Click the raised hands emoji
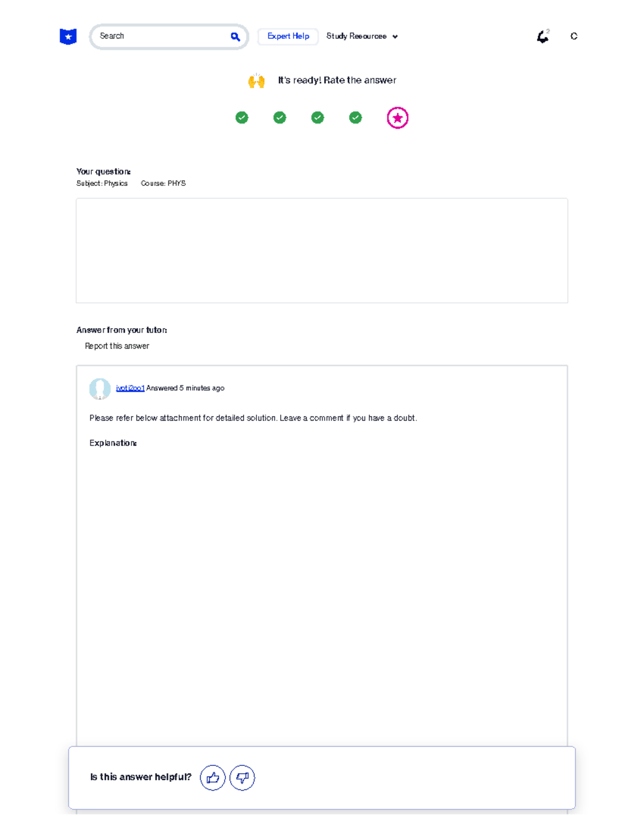The image size is (644, 834). (257, 81)
